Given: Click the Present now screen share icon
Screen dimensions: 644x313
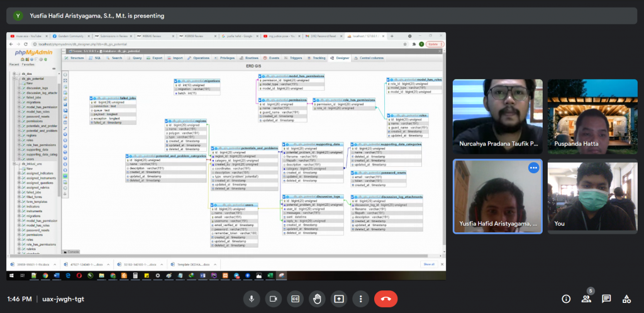Looking at the screenshot, I should click(x=339, y=299).
